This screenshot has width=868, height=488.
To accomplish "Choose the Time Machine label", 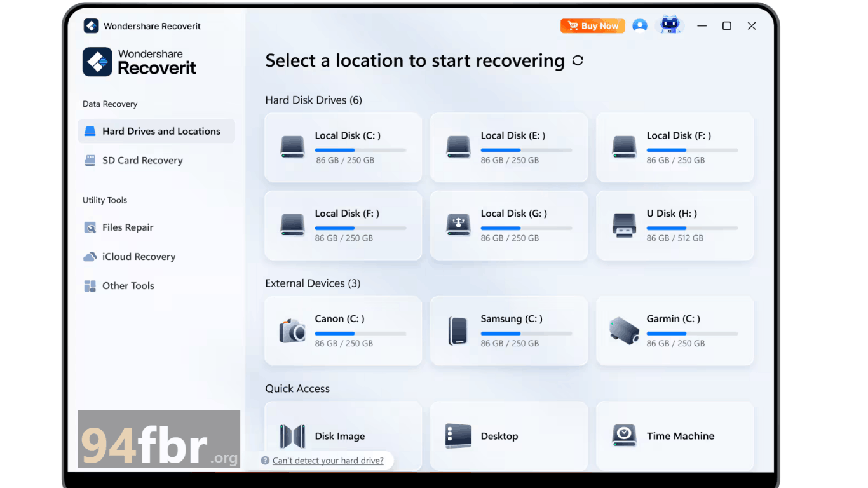I will [681, 436].
